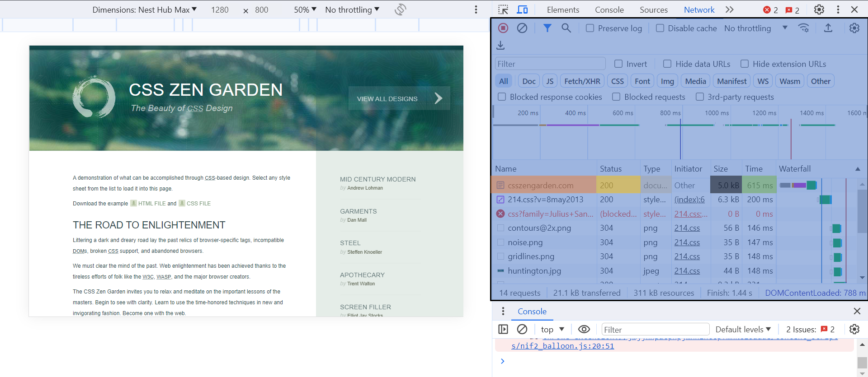Image resolution: width=868 pixels, height=377 pixels.
Task: Open the customize DevTools menu
Action: pyautogui.click(x=838, y=9)
